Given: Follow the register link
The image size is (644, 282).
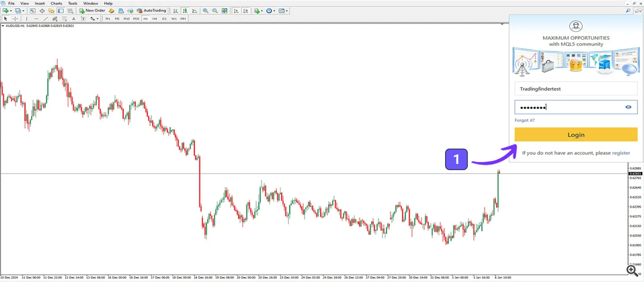Looking at the screenshot, I should tap(621, 153).
